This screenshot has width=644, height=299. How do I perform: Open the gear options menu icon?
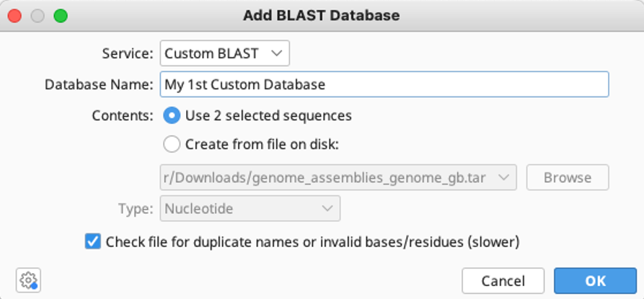(x=28, y=280)
